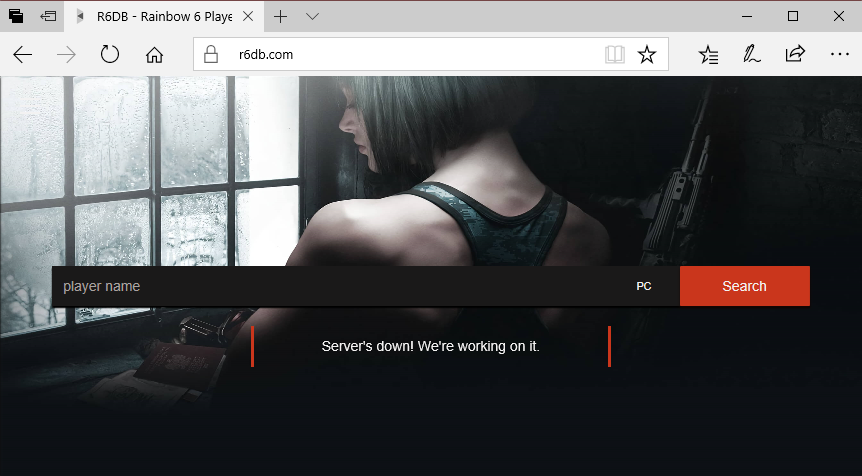Refresh the r6db.com page
The image size is (862, 476).
click(110, 54)
